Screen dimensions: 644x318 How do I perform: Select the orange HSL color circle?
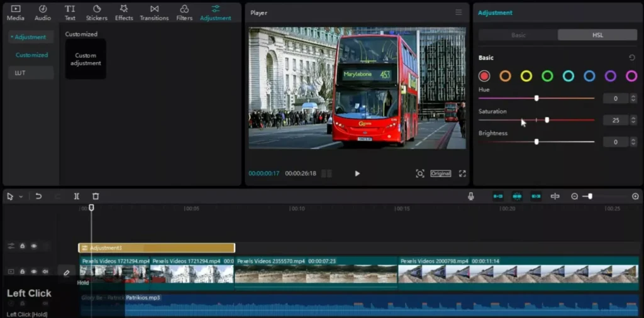pos(505,76)
